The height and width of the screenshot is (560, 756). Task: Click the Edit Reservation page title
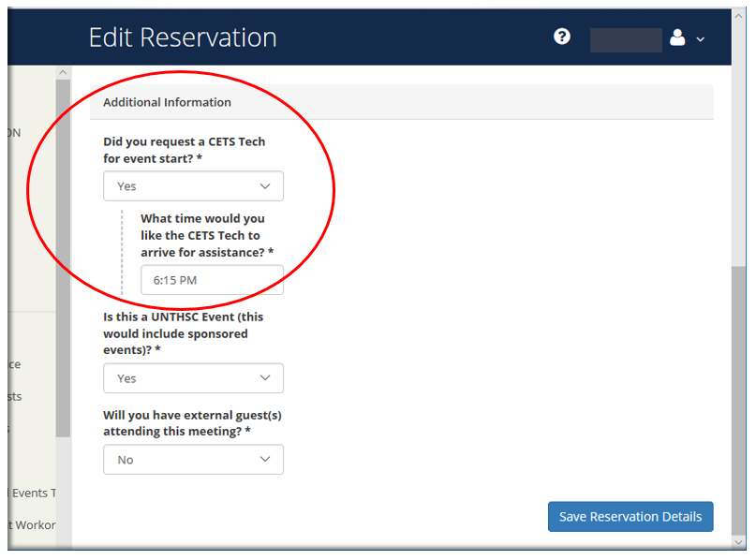point(183,37)
